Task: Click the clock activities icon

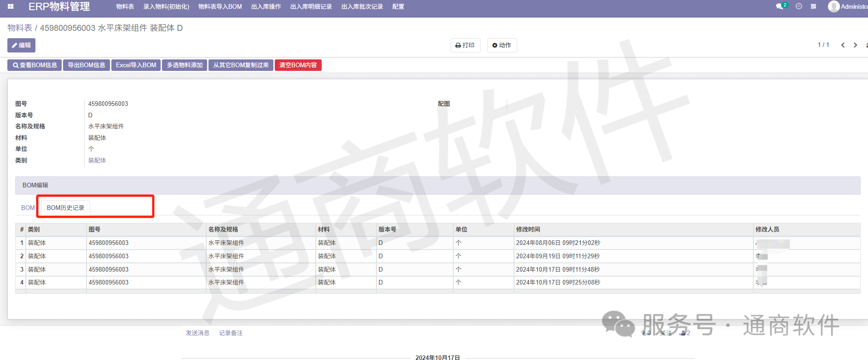Action: point(799,6)
